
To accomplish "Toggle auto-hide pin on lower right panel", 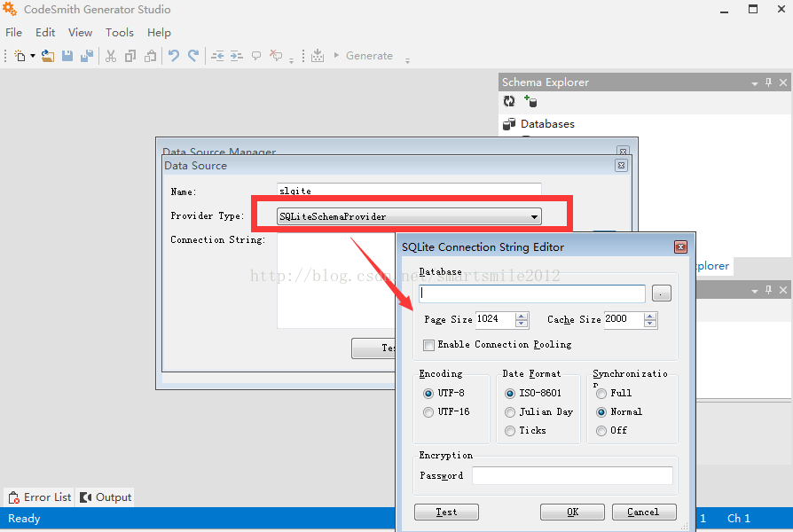I will tap(769, 290).
